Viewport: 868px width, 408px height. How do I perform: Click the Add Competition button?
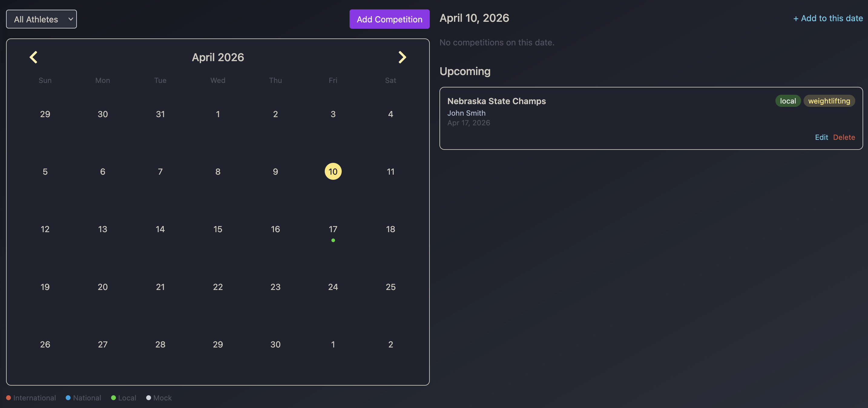click(389, 19)
